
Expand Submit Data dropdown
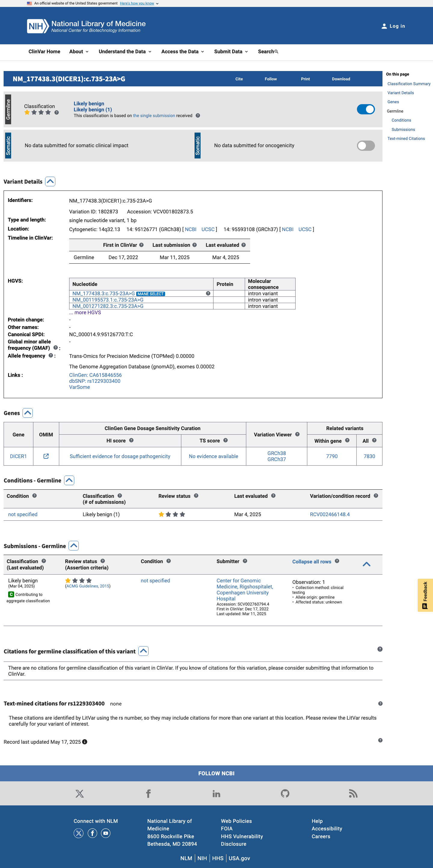click(231, 51)
